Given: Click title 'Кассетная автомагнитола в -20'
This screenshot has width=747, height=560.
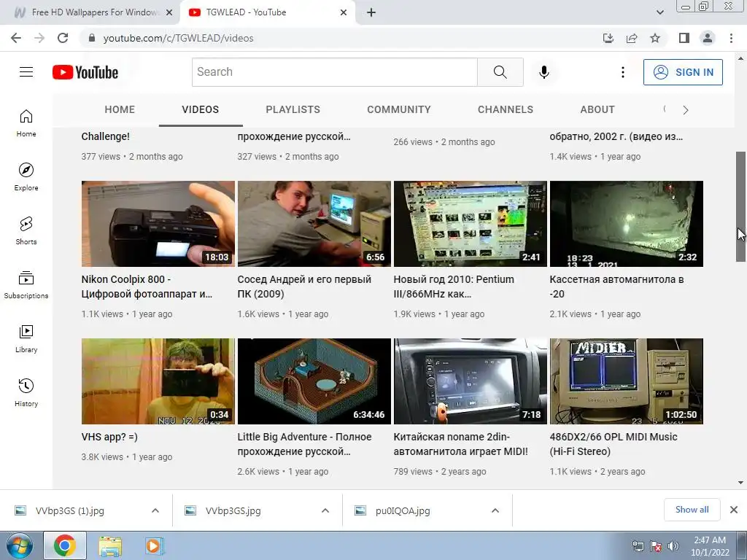Looking at the screenshot, I should click(x=616, y=287).
